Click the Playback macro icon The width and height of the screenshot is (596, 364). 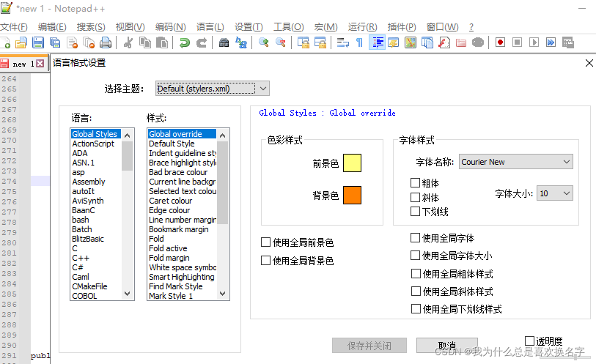534,42
